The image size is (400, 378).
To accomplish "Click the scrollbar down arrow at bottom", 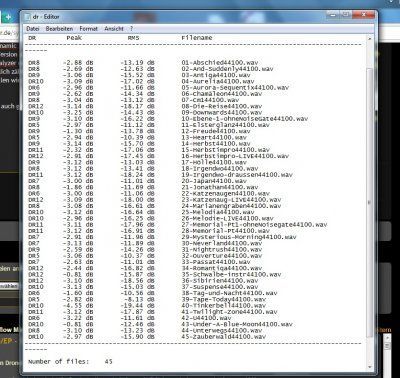I will tap(369, 367).
